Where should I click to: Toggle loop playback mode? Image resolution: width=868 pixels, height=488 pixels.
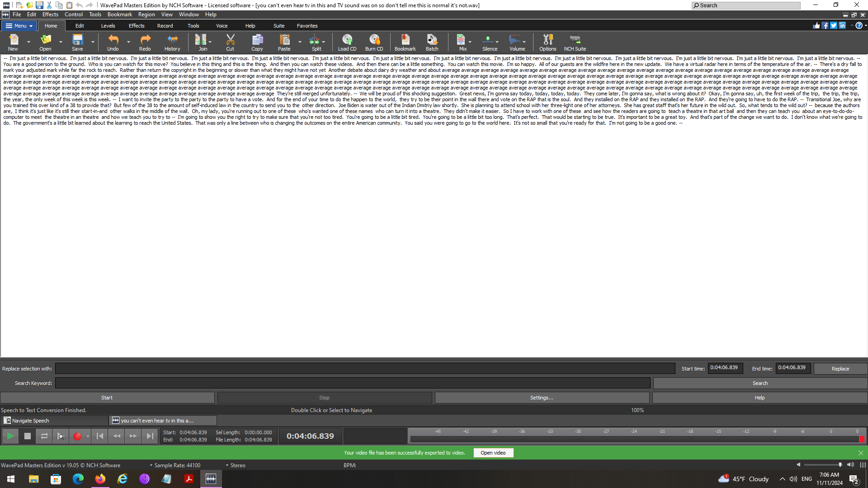44,436
